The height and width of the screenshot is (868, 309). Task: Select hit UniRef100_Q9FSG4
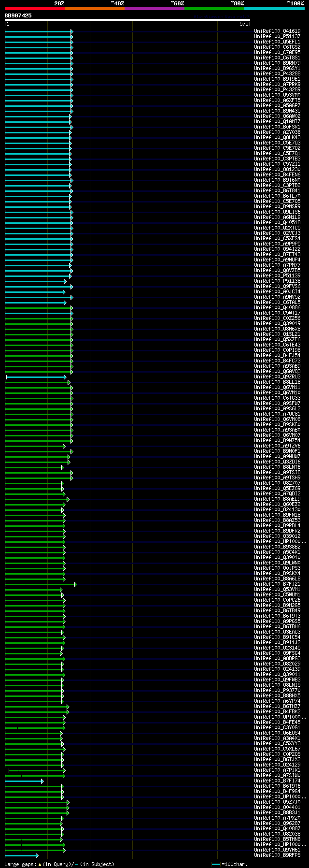pyautogui.click(x=277, y=653)
